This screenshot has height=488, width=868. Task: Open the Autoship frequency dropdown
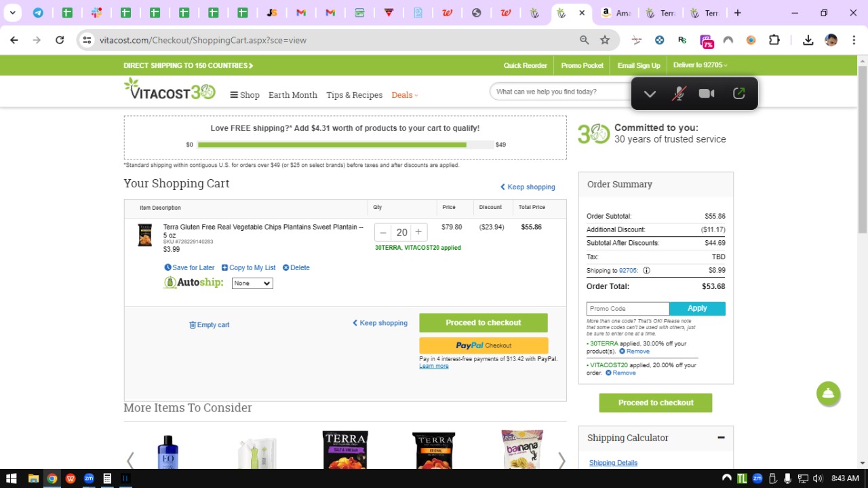click(x=252, y=283)
